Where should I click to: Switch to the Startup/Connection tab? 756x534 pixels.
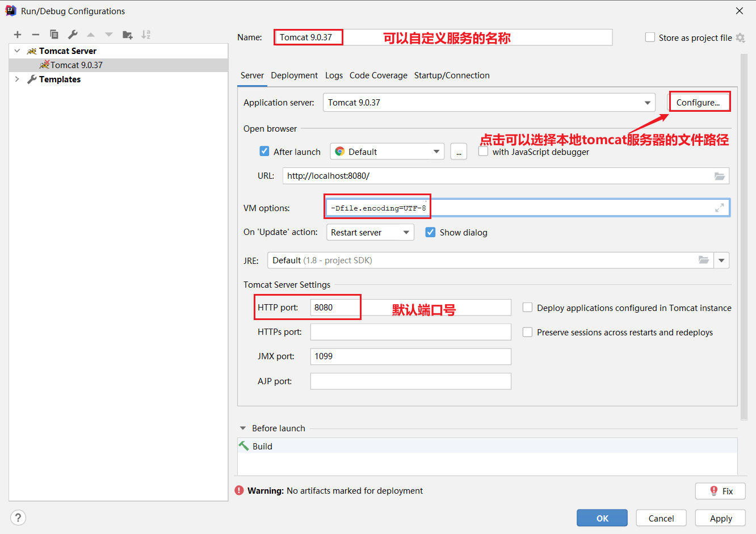452,75
